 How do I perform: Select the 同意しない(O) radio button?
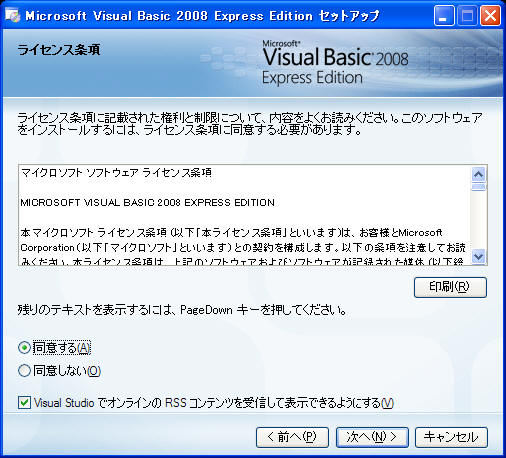pos(24,370)
